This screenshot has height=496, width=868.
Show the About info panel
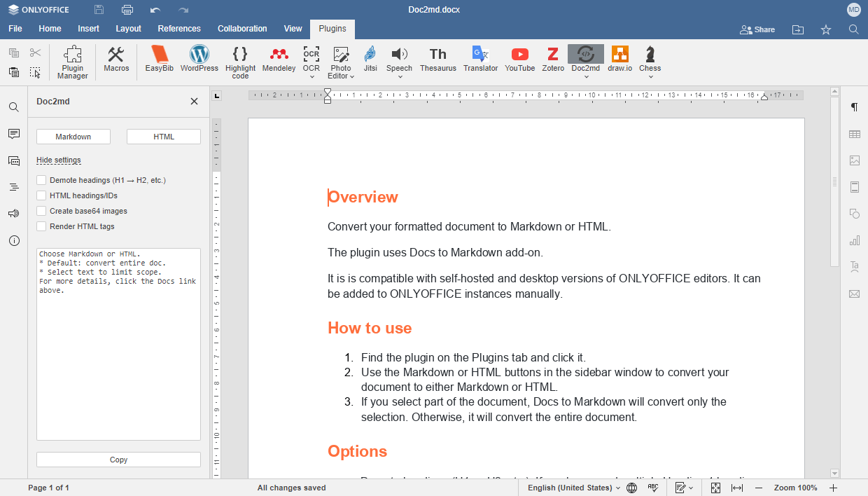click(x=14, y=240)
